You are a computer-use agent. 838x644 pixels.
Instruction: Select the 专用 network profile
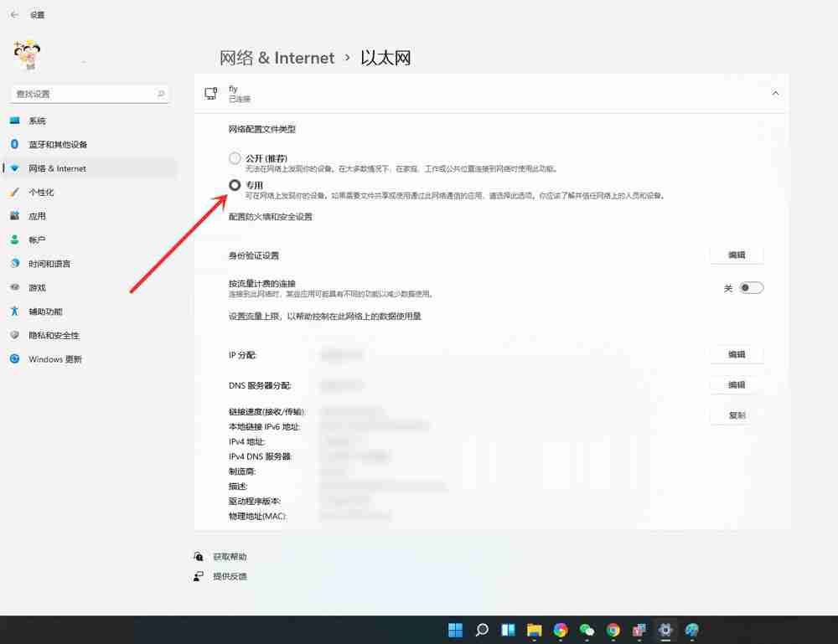[235, 183]
